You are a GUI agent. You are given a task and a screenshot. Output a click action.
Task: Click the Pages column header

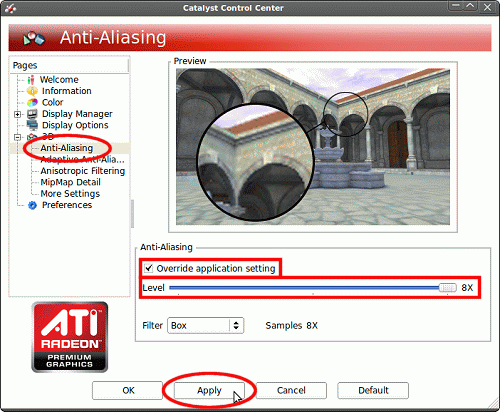click(x=69, y=65)
